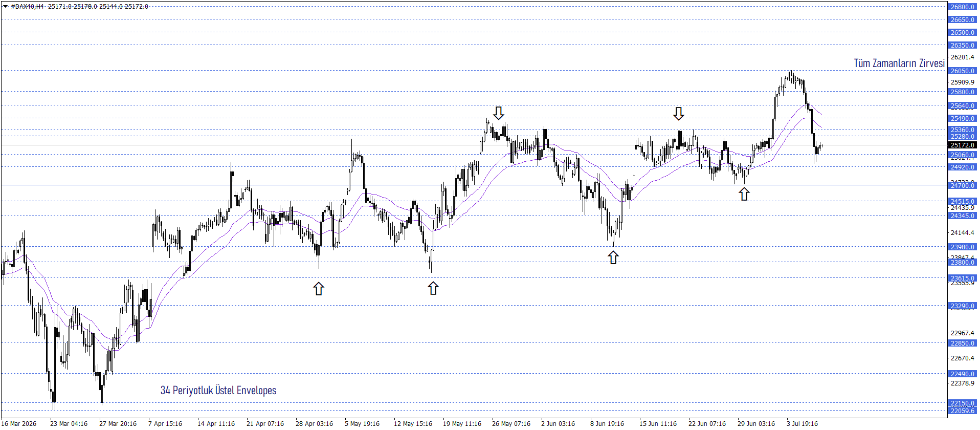This screenshot has width=980, height=430.
Task: Click the '29 Jun 03:16' time axis label
Action: (756, 424)
